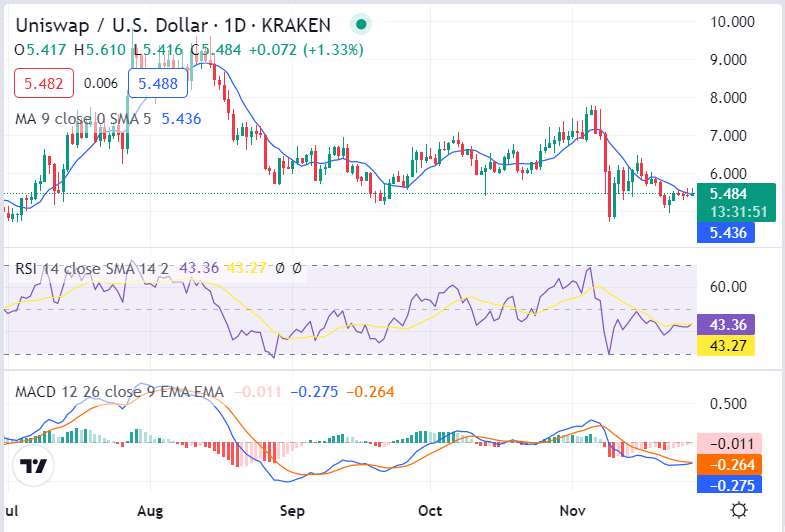Click the 8.000 price axis label
The image size is (785, 532).
coord(728,98)
